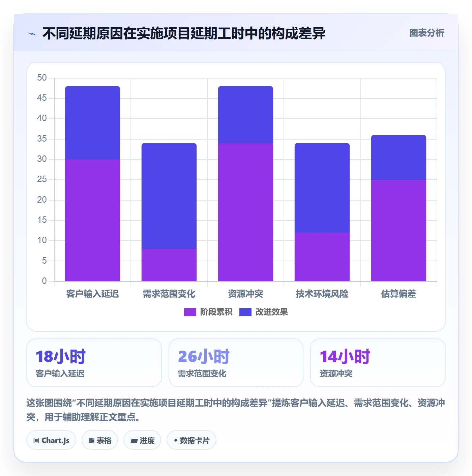
Task: Click the 进度 tag
Action: coord(142,440)
